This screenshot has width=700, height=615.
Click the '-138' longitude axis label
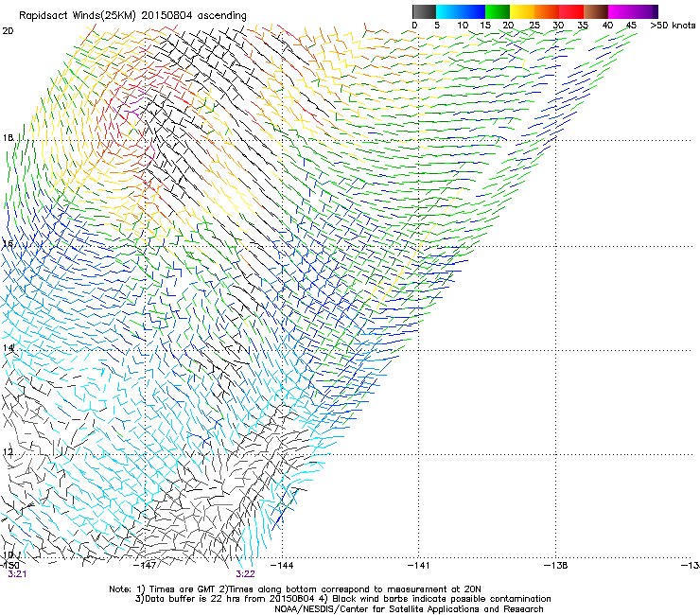(x=556, y=566)
